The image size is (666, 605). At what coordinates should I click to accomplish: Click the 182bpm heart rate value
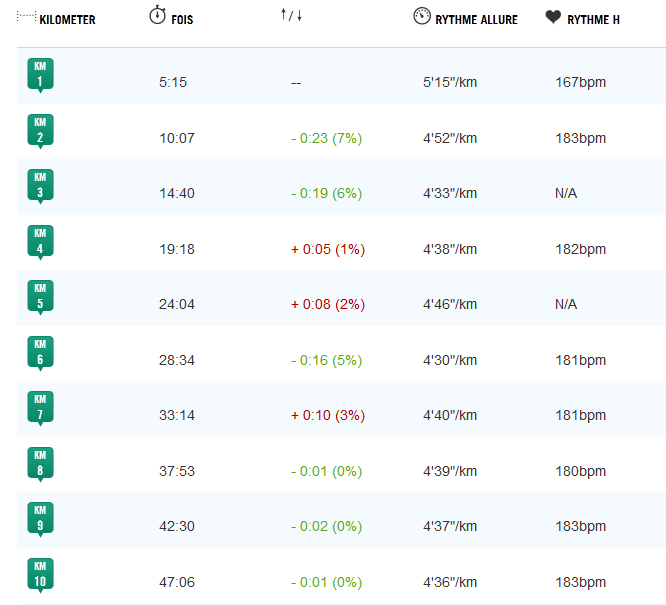[580, 249]
